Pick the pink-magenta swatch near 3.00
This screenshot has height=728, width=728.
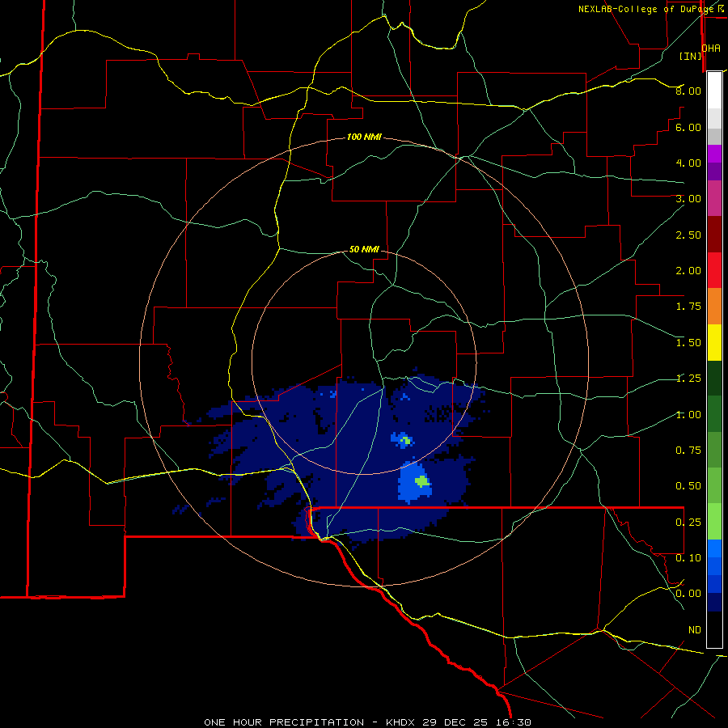[714, 198]
